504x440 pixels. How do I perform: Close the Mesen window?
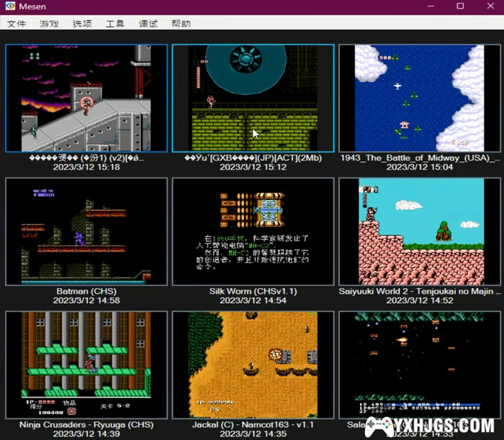pos(490,6)
